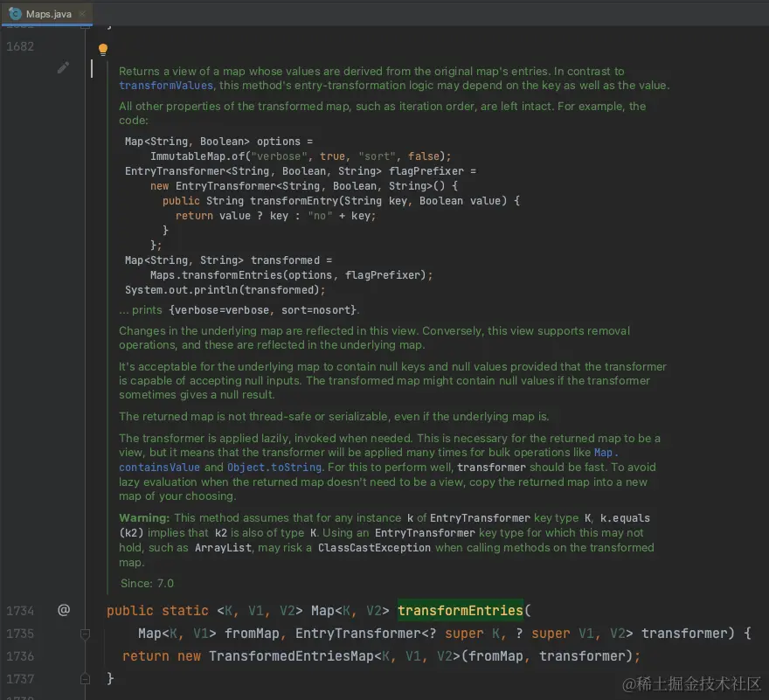This screenshot has width=769, height=700.
Task: Click 'ImmutableMap.of' in the example code
Action: pyautogui.click(x=197, y=156)
